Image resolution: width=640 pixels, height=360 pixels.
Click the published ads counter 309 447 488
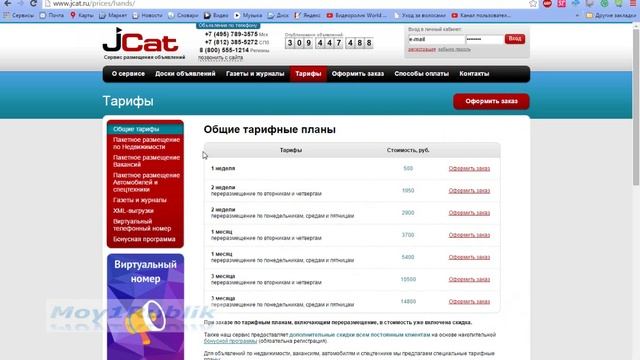329,43
